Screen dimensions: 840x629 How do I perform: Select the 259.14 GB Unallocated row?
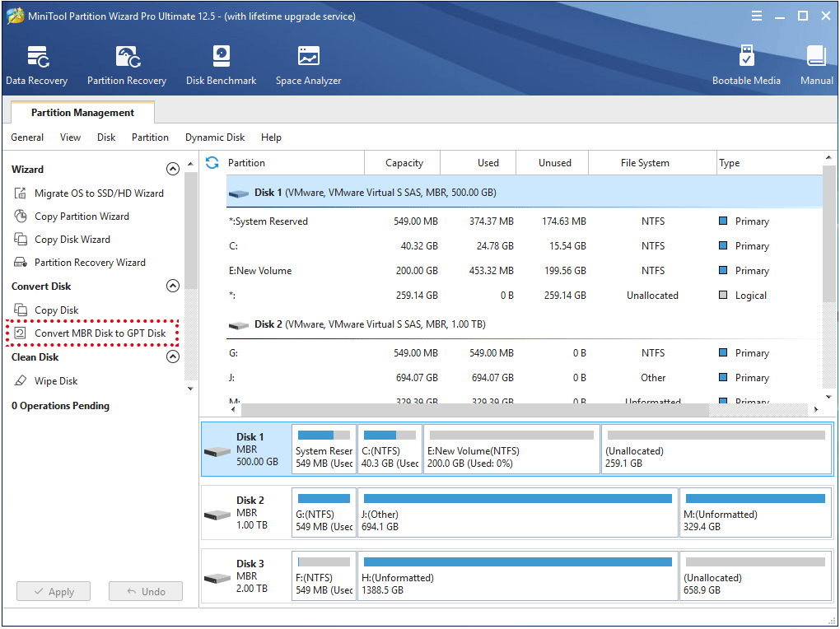click(x=524, y=296)
